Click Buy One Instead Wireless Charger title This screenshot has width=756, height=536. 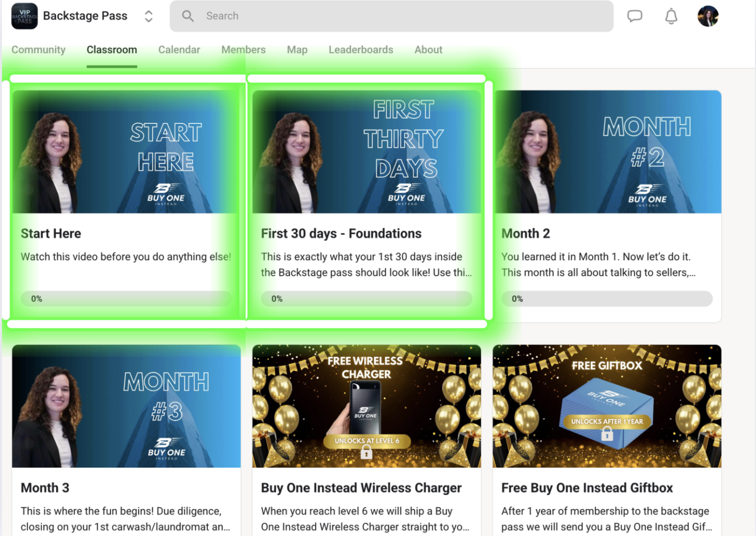click(x=361, y=488)
